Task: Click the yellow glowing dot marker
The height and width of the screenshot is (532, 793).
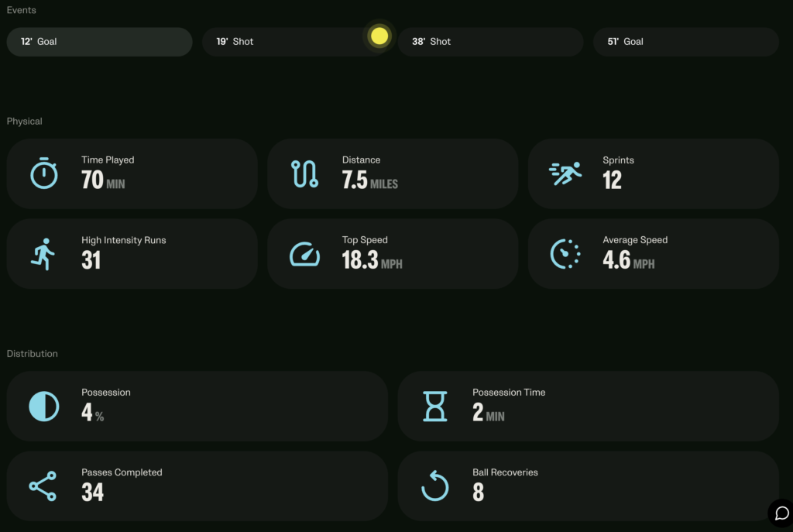Action: click(x=379, y=36)
